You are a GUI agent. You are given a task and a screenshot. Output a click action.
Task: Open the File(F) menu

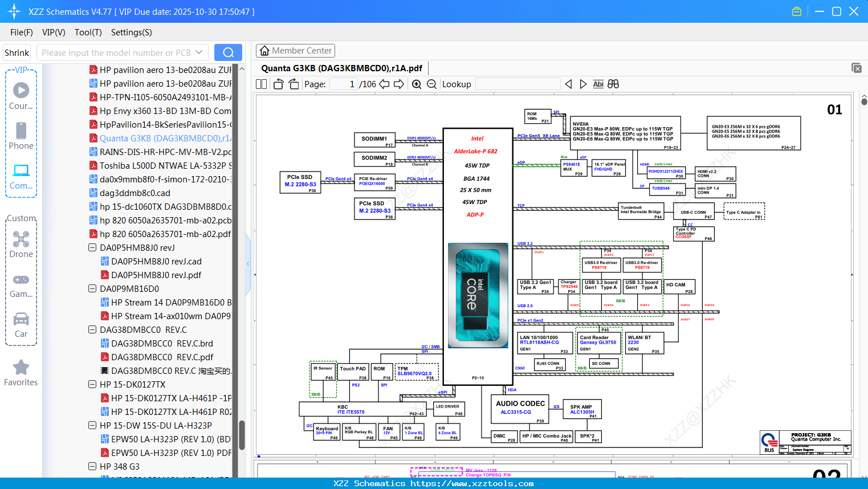point(22,32)
